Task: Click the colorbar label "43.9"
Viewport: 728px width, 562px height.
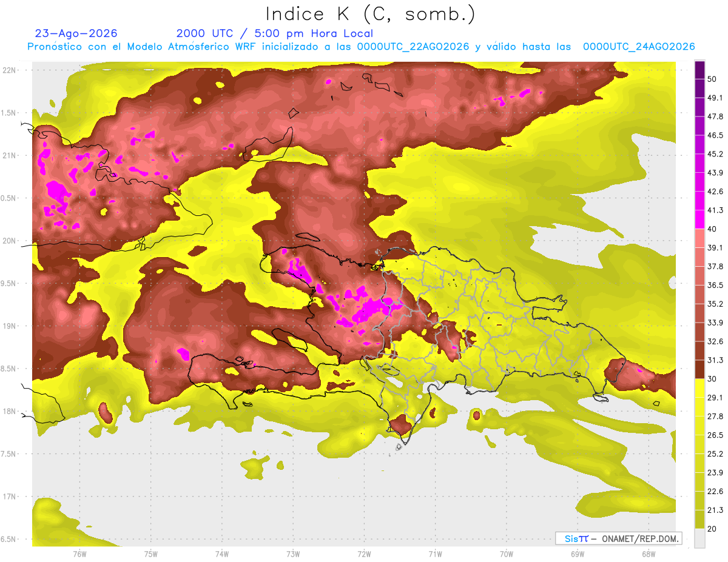Action: click(x=716, y=173)
